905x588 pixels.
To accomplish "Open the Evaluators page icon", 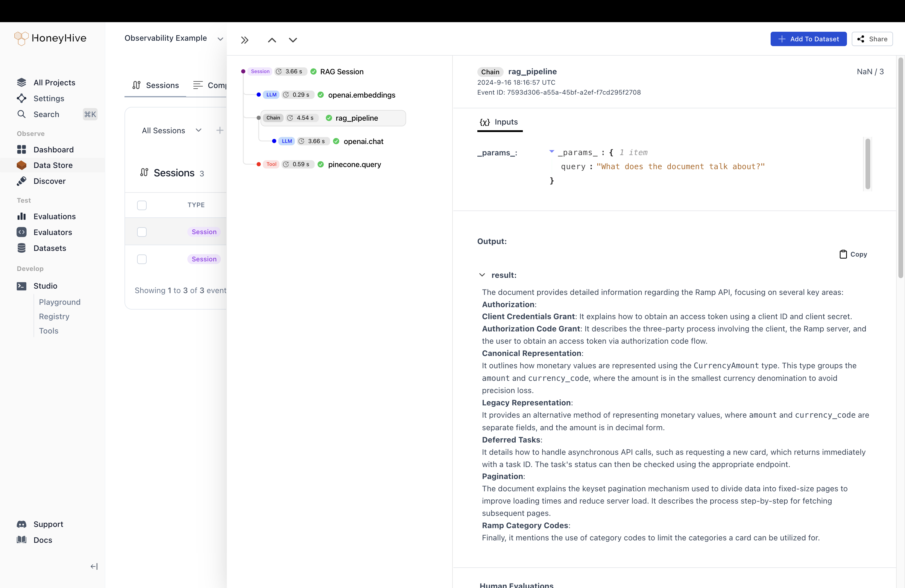I will [x=22, y=232].
